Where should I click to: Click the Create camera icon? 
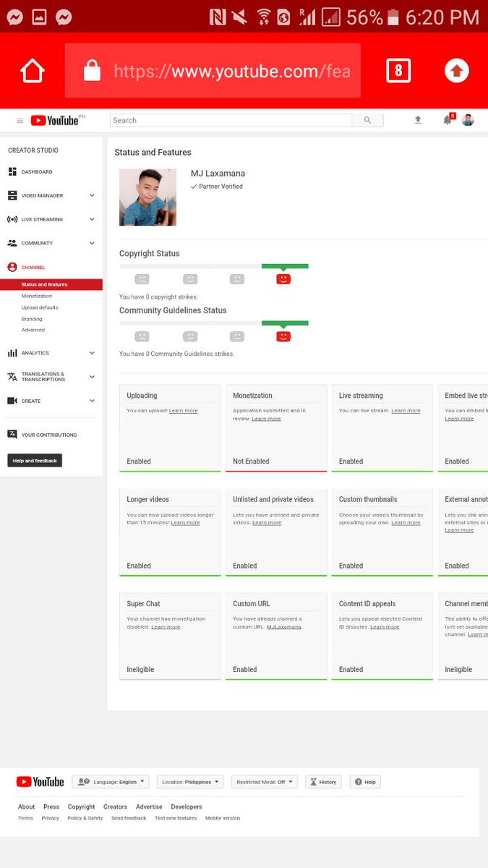pyautogui.click(x=12, y=401)
